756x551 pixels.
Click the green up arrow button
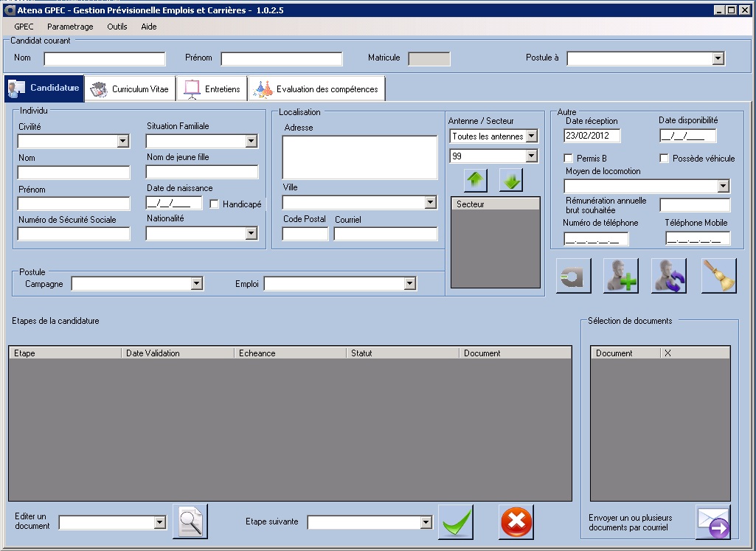coord(476,180)
